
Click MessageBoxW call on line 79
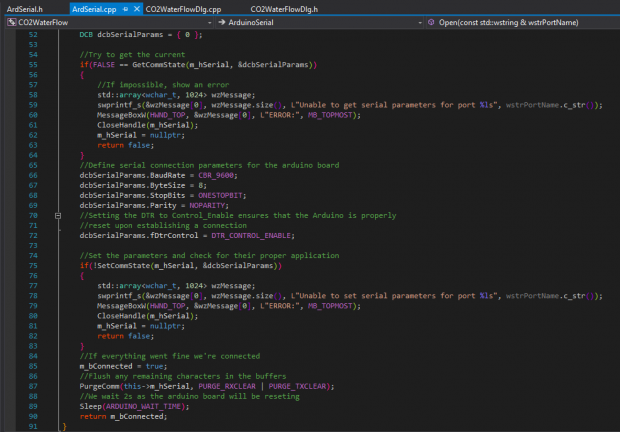[121, 306]
